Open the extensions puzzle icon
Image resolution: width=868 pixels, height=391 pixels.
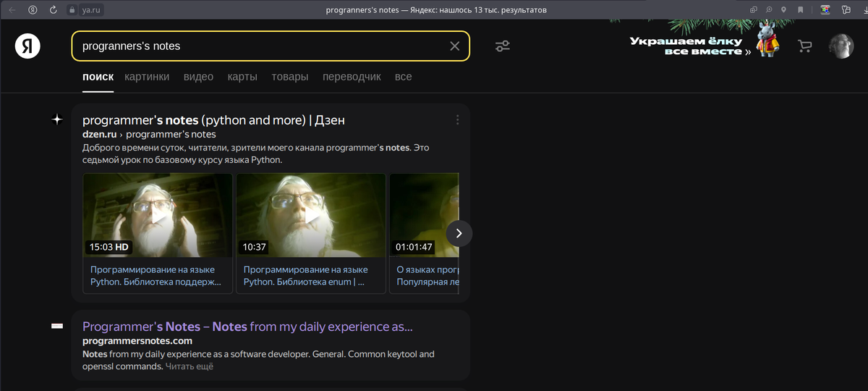(x=846, y=10)
